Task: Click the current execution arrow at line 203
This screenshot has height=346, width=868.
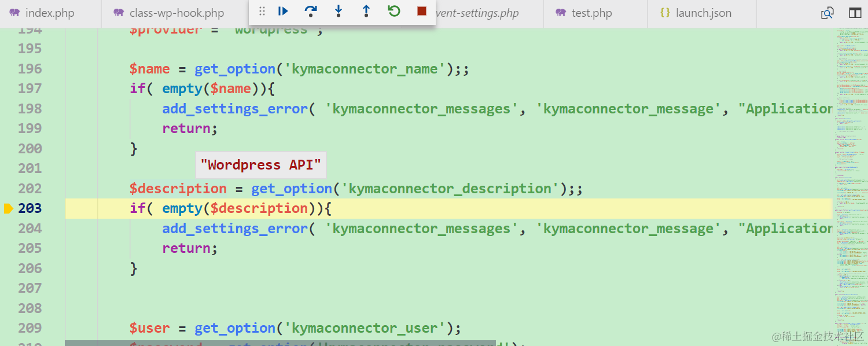Action: 8,208
